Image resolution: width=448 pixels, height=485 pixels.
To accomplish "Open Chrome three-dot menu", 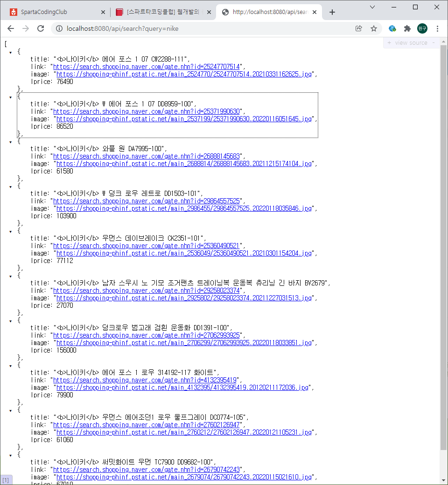I will pyautogui.click(x=437, y=28).
